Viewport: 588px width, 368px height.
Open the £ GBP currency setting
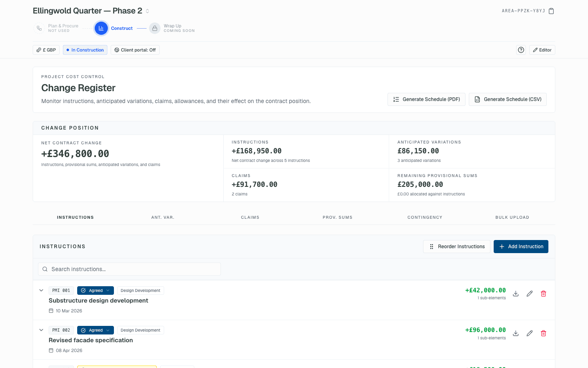(x=46, y=50)
